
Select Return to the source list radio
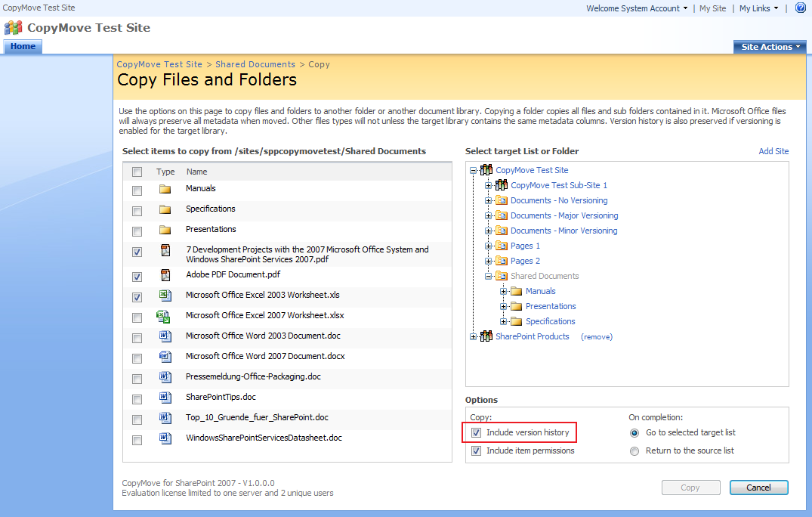point(634,451)
